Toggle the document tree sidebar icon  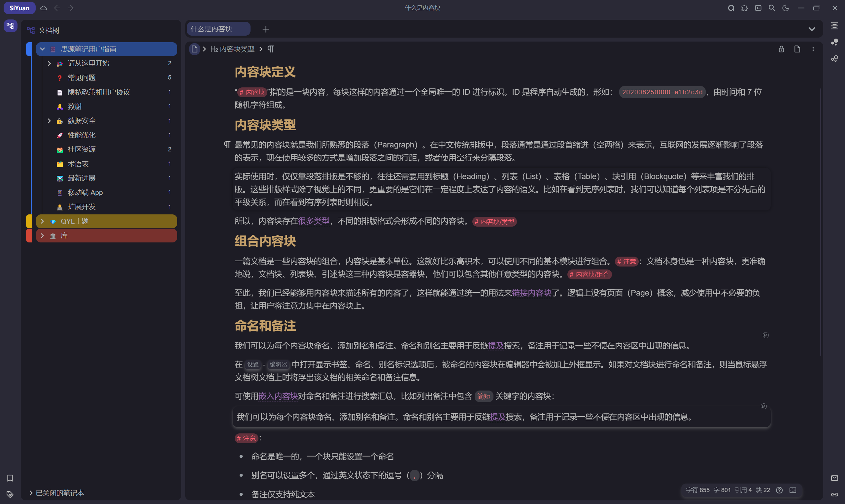click(10, 25)
